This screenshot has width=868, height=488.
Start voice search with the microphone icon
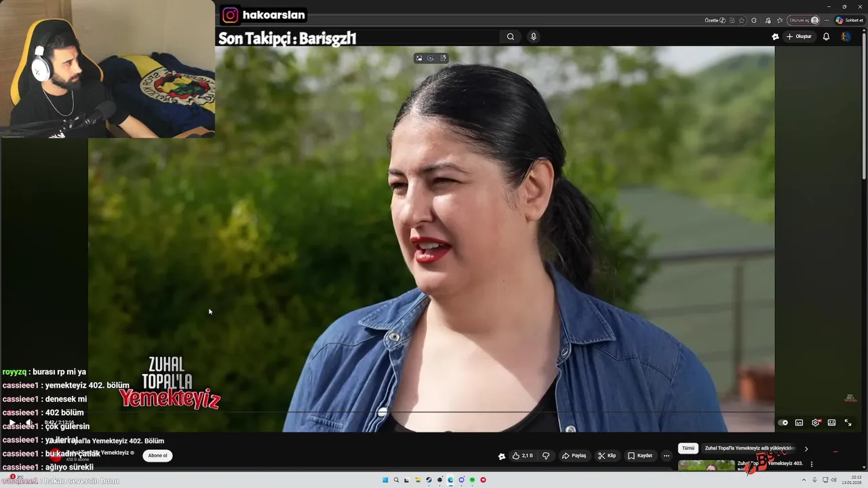pos(534,37)
